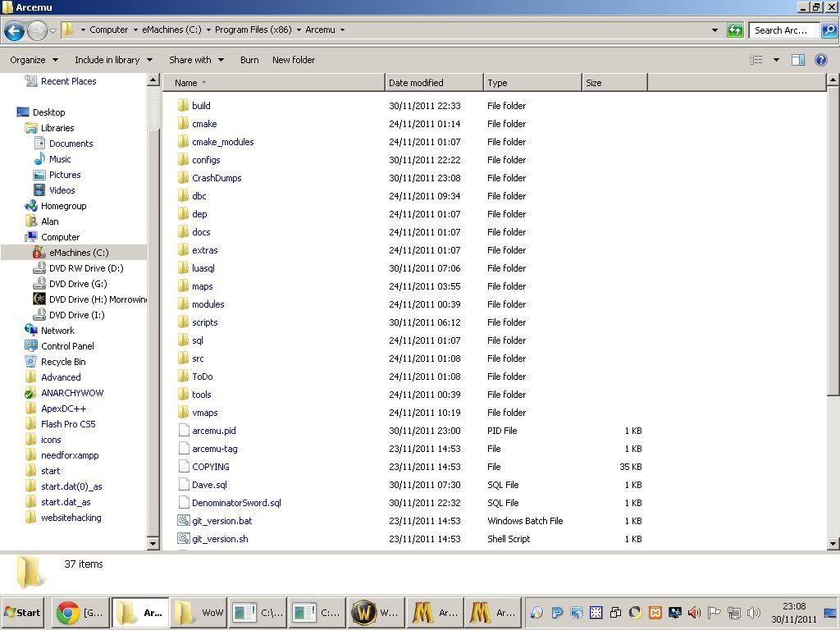Select the arcemu.pid file icon
This screenshot has height=630, width=840.
(x=183, y=431)
